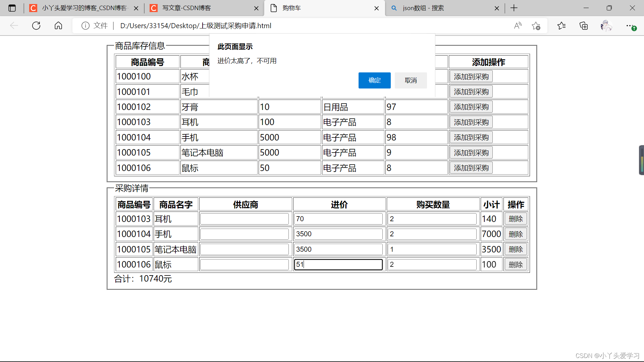Screen dimensions: 644x362
Task: Focus the 供应商 field for 鼠标
Action: [245, 264]
